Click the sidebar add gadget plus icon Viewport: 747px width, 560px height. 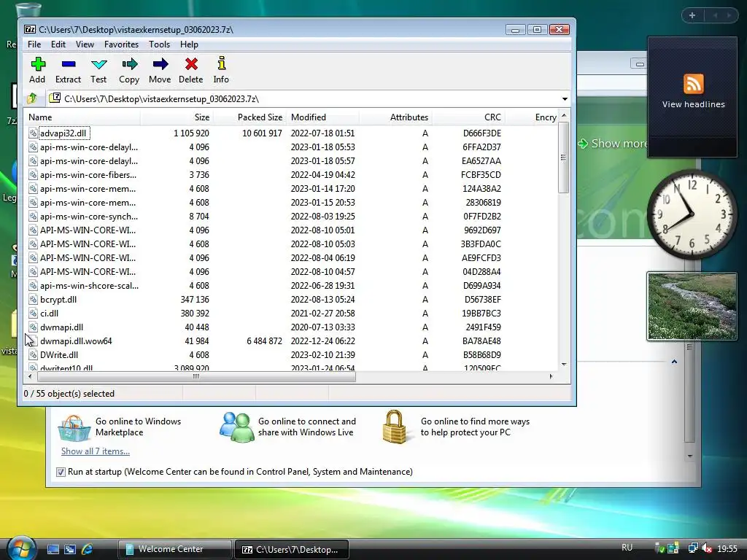692,16
